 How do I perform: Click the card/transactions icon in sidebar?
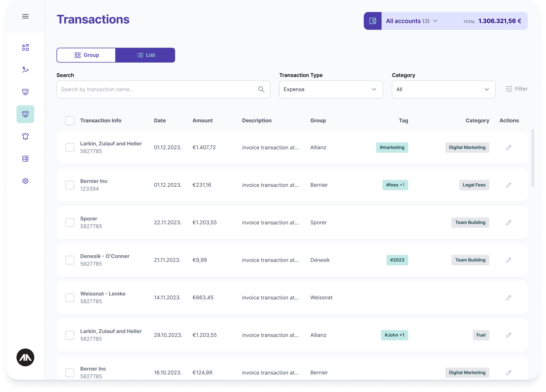pos(25,114)
